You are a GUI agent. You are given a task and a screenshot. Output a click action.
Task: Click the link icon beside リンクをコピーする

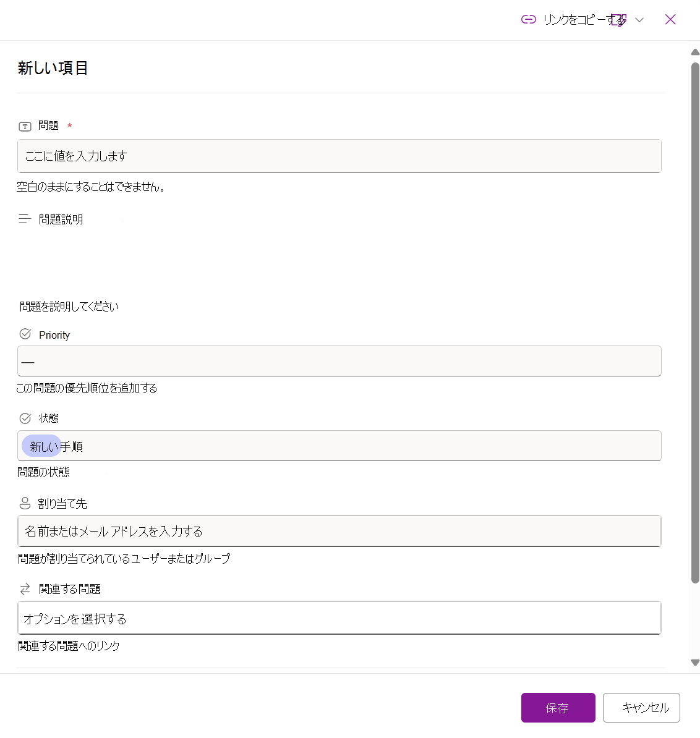coord(528,19)
